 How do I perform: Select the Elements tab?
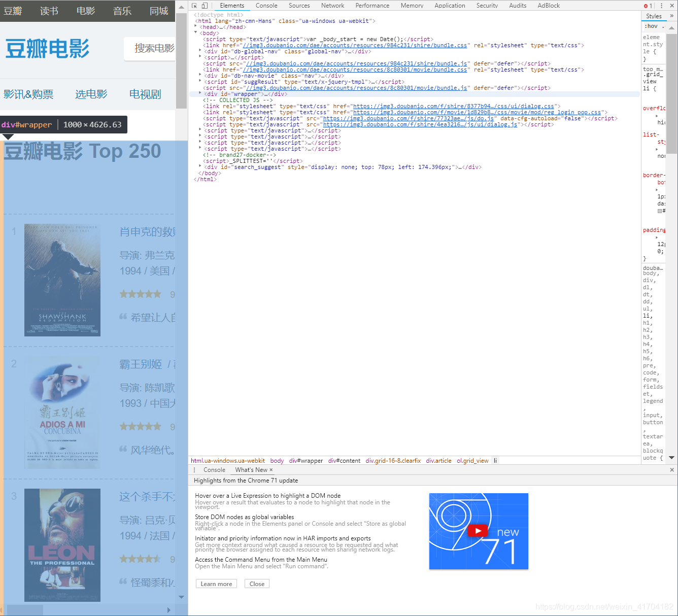[x=232, y=6]
